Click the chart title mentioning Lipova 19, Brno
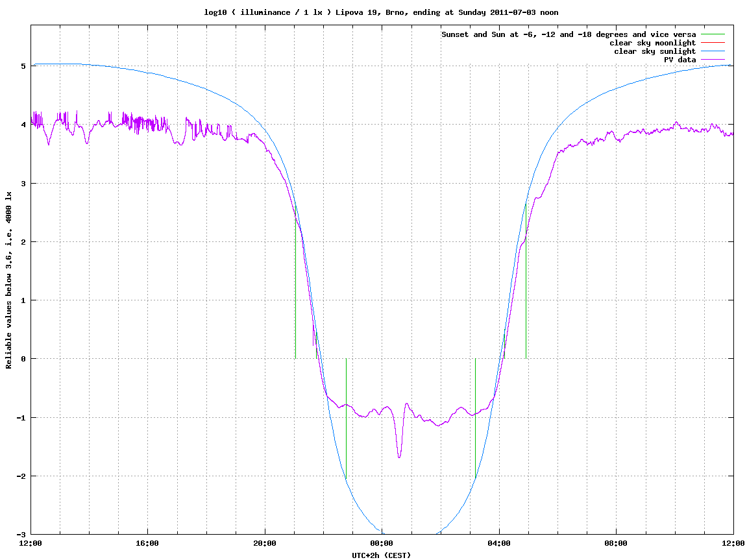 [x=381, y=12]
